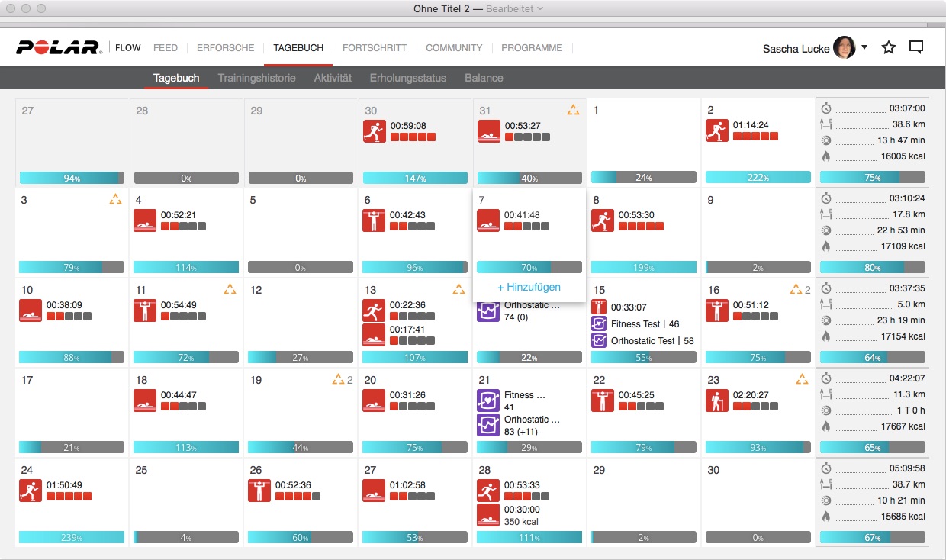Click the + Hinzufügen link on day 7
Viewport: 946px width, 560px height.
(x=529, y=287)
